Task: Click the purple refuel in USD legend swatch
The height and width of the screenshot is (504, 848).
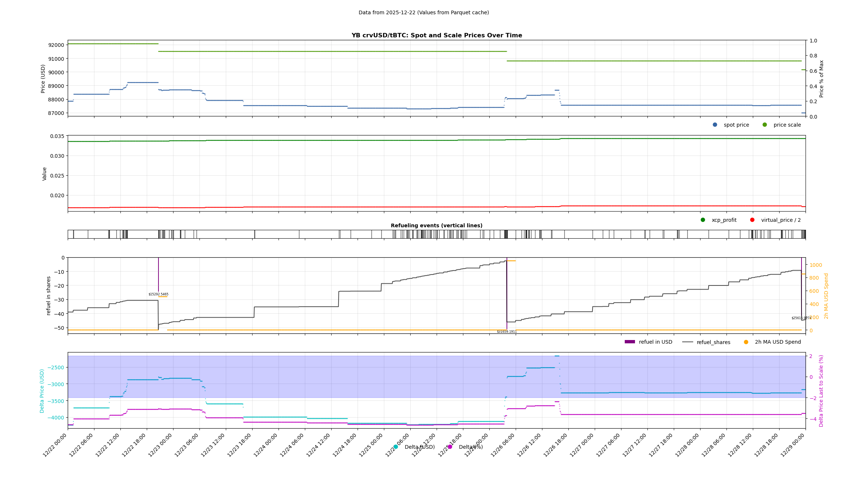Action: tap(630, 342)
